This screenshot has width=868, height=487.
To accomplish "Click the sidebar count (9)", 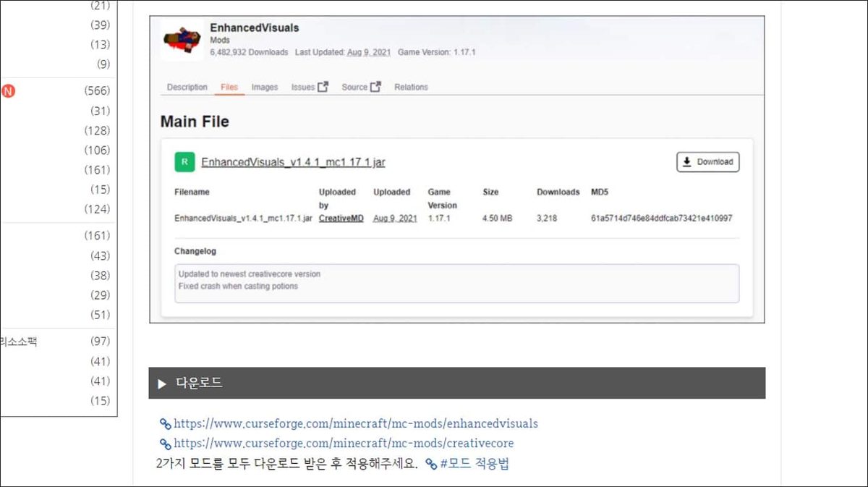I will coord(103,64).
